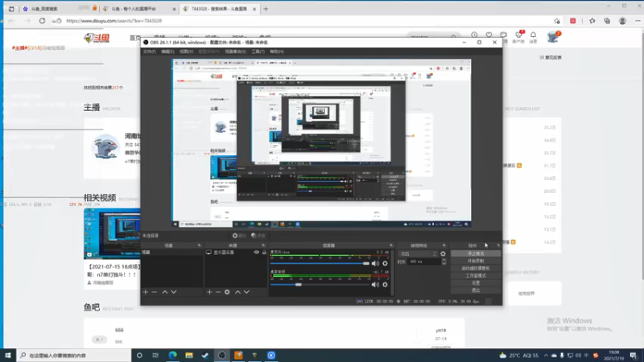
Task: Open File Explorer from taskbar
Action: [189, 356]
